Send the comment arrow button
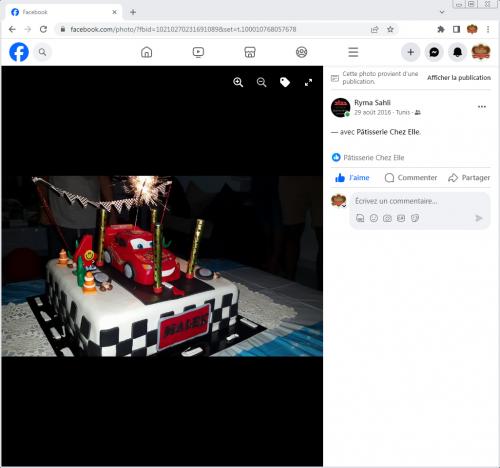The width and height of the screenshot is (500, 468). pyautogui.click(x=479, y=218)
